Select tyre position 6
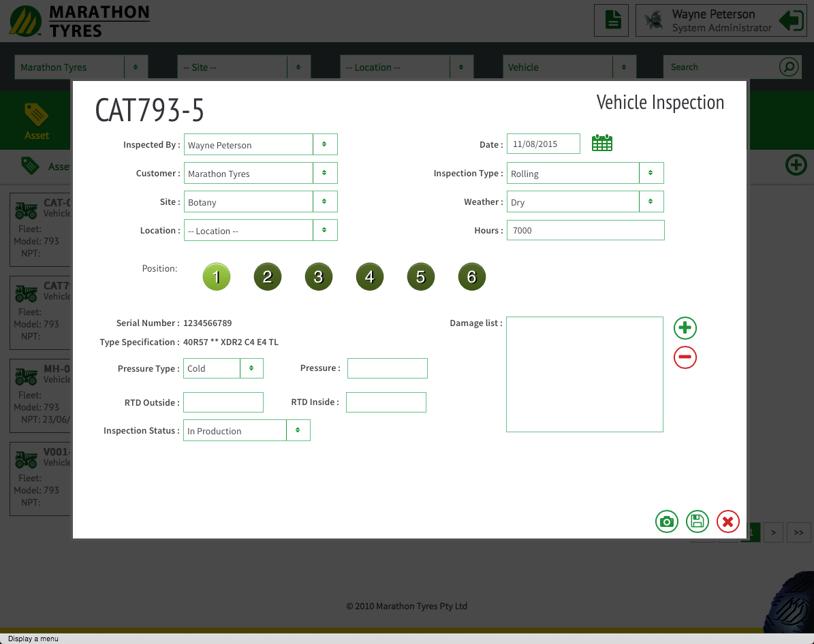 (x=471, y=277)
